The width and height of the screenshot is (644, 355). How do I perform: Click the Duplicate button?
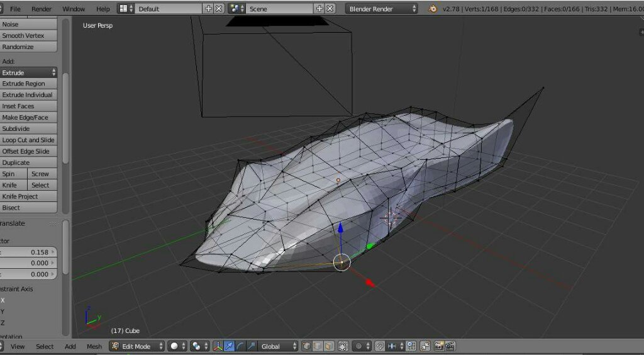click(x=28, y=162)
